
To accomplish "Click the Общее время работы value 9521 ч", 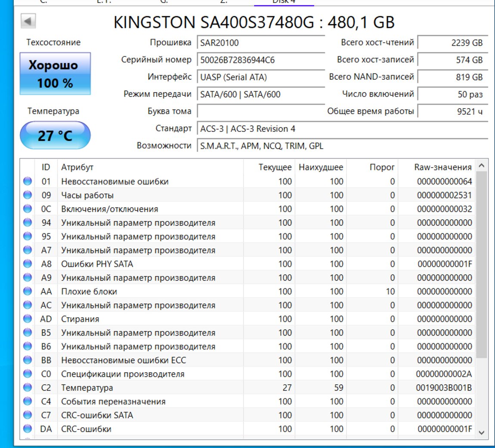I will coord(452,112).
